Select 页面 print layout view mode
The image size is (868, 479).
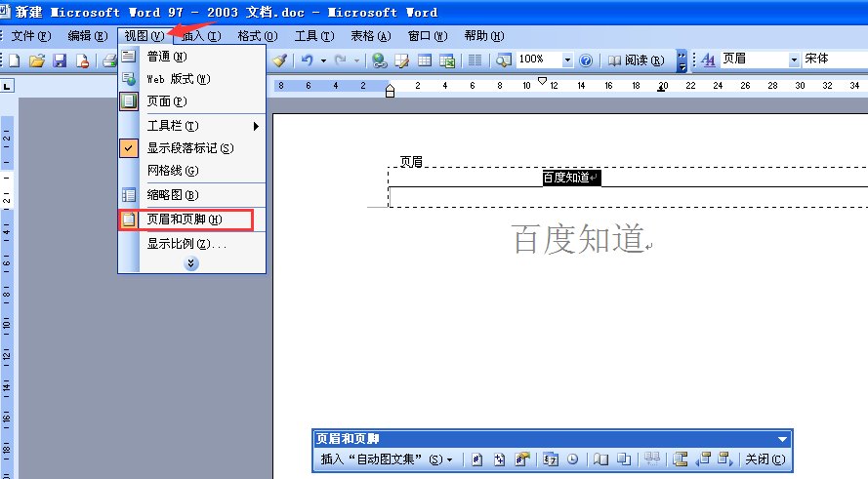click(x=192, y=101)
